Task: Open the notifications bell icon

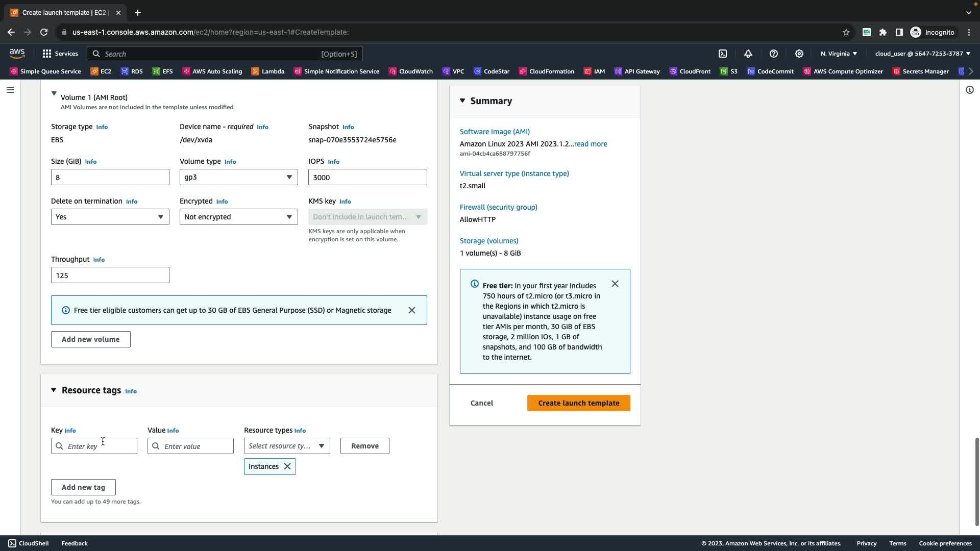Action: pos(748,54)
